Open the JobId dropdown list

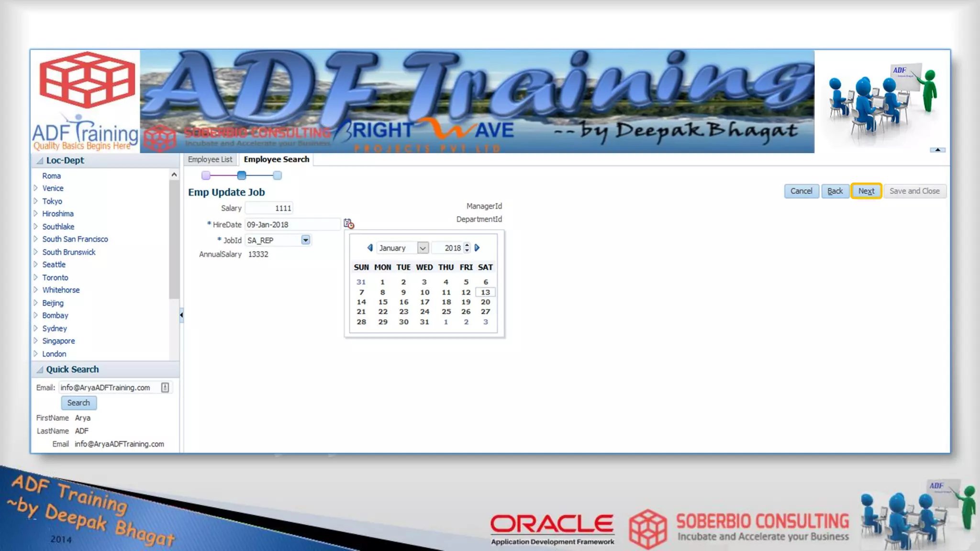tap(305, 240)
